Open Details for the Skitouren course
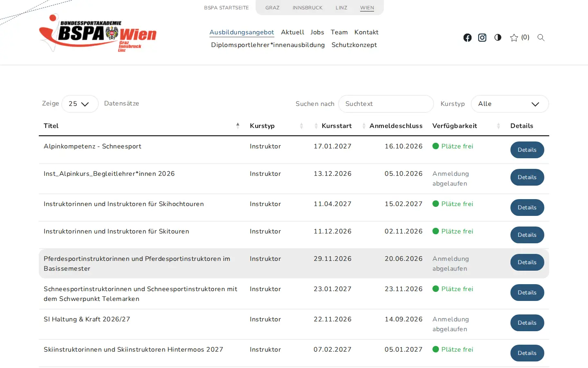 point(527,235)
